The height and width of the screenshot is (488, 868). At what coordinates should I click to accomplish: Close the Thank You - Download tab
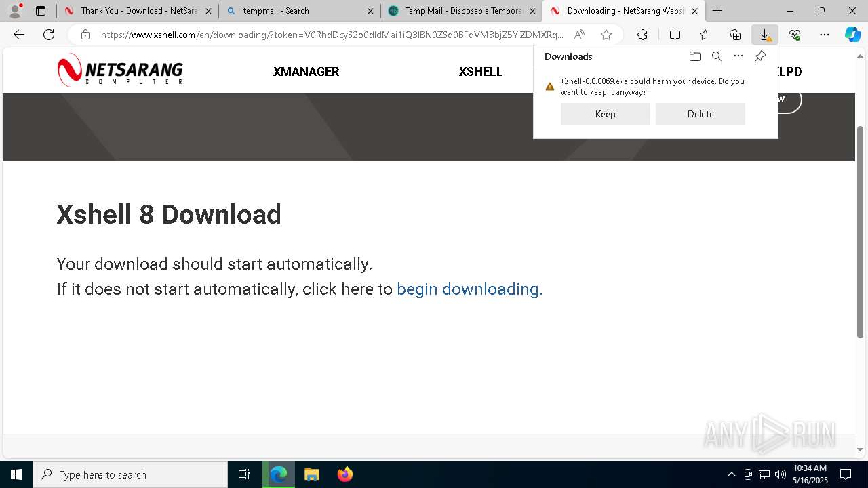tap(208, 11)
